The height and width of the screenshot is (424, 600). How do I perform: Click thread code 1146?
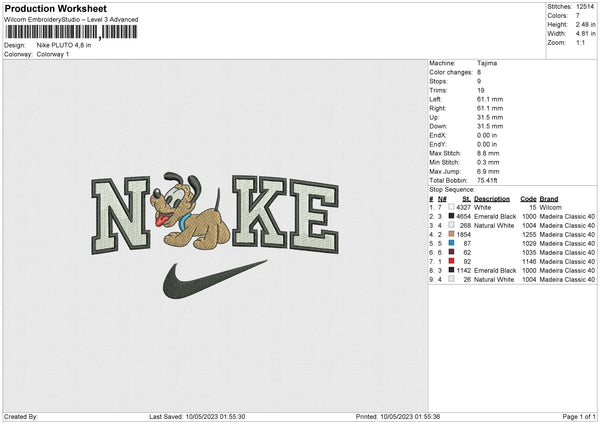tap(529, 261)
